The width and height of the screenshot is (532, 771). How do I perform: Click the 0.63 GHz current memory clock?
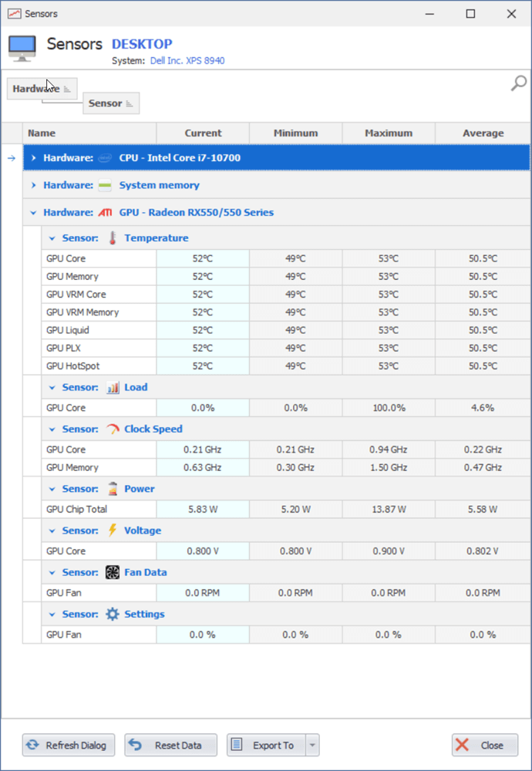click(x=203, y=468)
